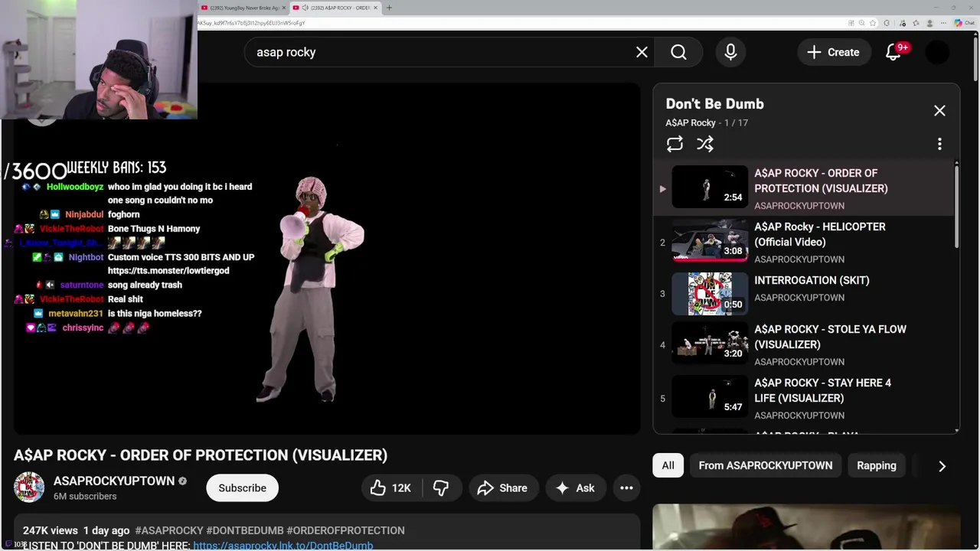Open the notifications bell
Screen dimensions: 980x551
(893, 52)
